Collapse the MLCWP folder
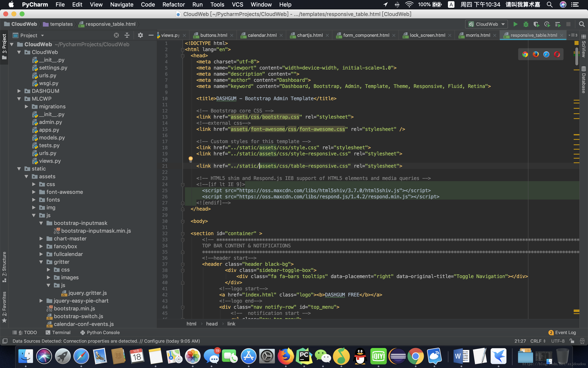 click(19, 99)
